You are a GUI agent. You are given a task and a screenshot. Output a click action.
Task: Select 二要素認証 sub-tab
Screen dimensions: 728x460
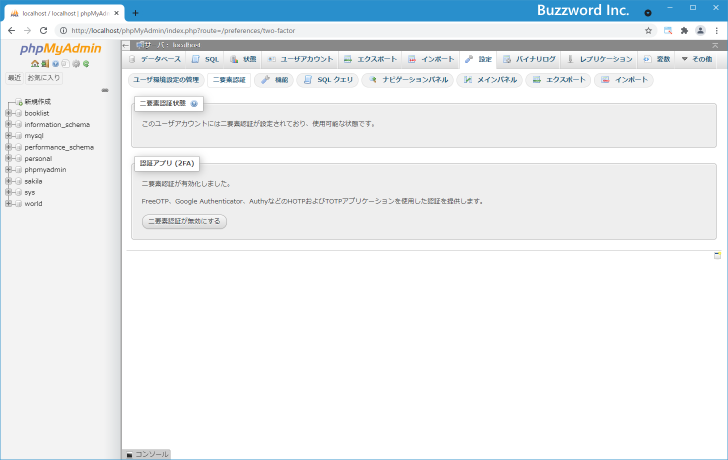pos(229,80)
